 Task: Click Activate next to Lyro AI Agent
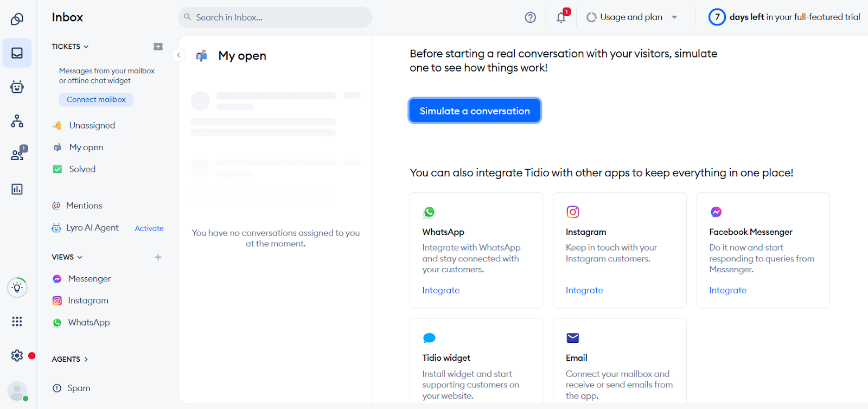tap(149, 228)
